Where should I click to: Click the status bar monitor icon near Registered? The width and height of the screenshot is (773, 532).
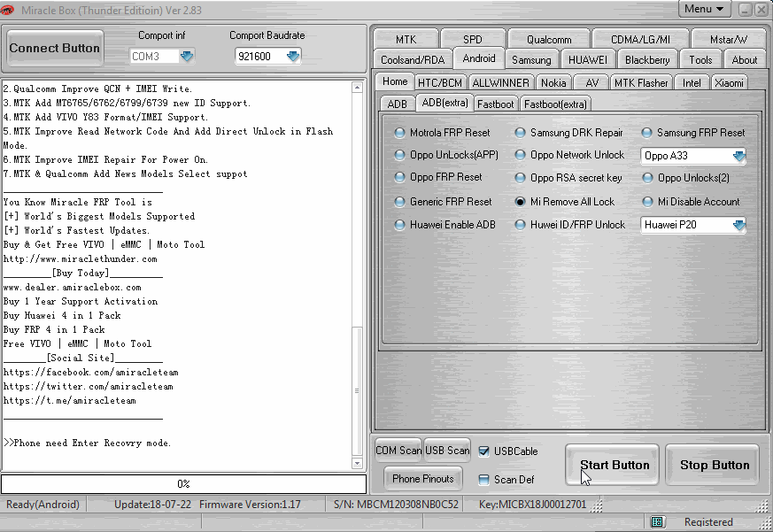click(657, 521)
